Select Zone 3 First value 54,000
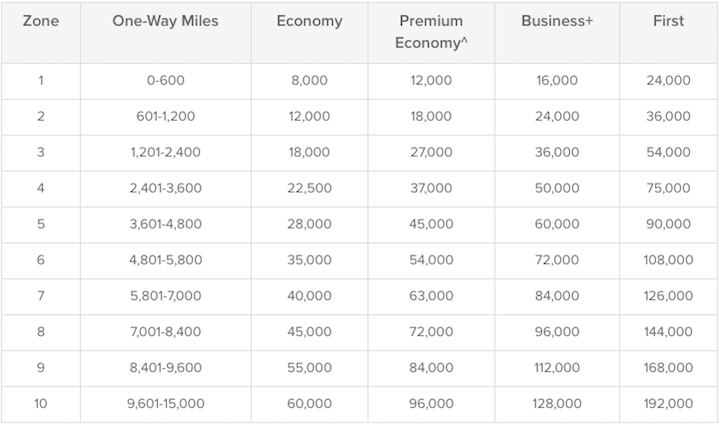Viewport: 720px width, 424px height. tap(668, 153)
